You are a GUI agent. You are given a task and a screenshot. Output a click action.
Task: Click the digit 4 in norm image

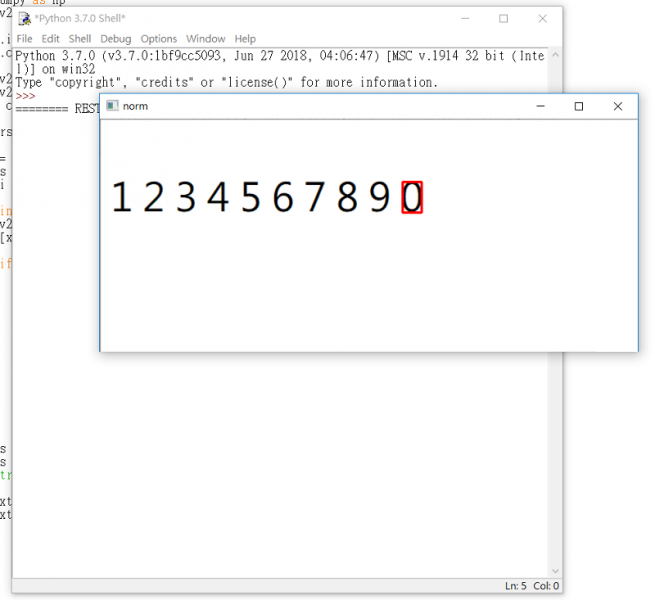(x=218, y=197)
